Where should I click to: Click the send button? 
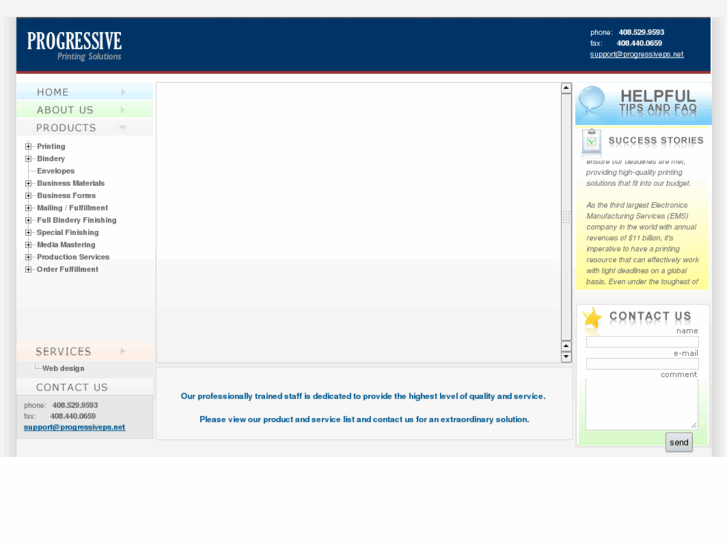(679, 442)
